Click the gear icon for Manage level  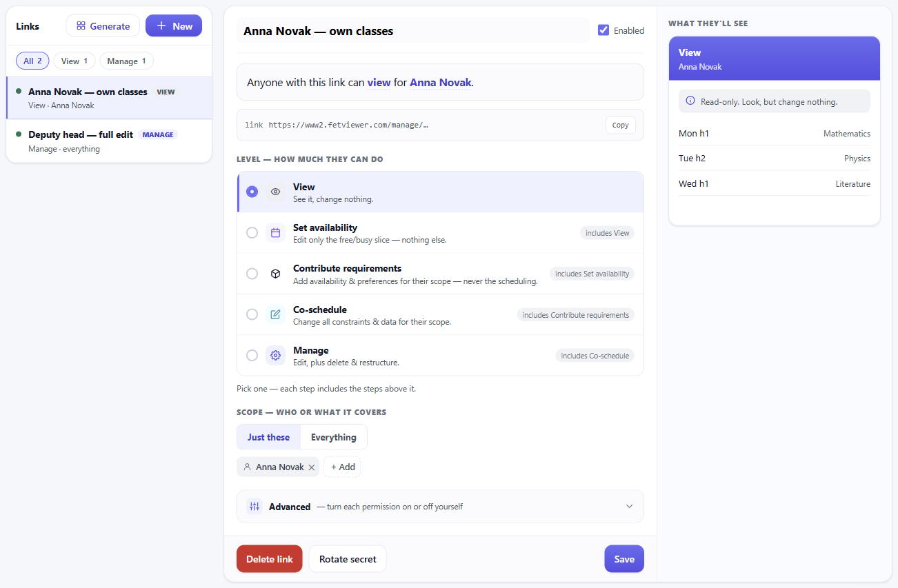(x=275, y=356)
